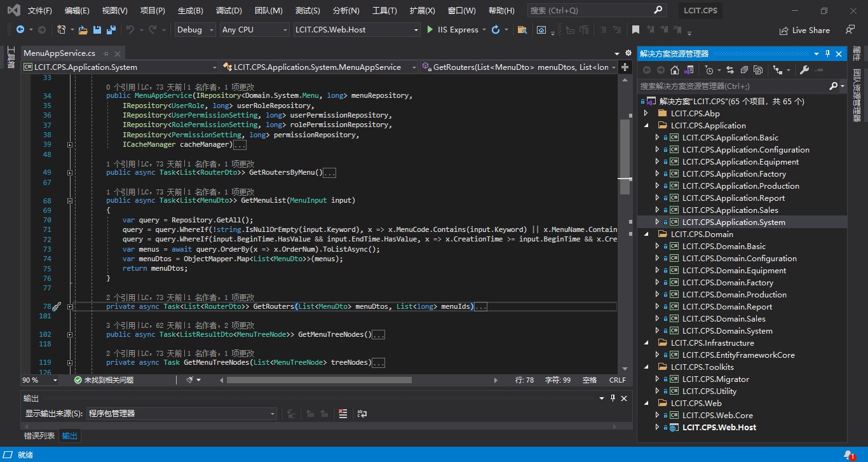This screenshot has height=462, width=868.
Task: Expand the LCIT.CPS.Abp folder
Action: pyautogui.click(x=646, y=113)
